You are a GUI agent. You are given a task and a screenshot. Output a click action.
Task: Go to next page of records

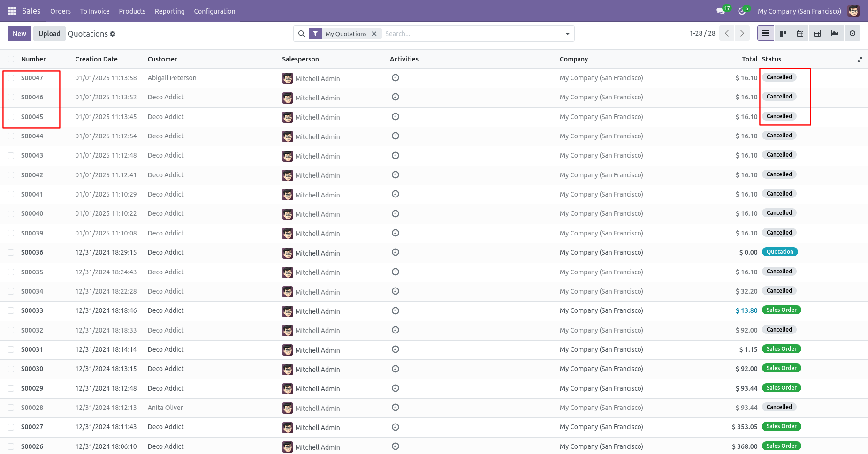[742, 33]
